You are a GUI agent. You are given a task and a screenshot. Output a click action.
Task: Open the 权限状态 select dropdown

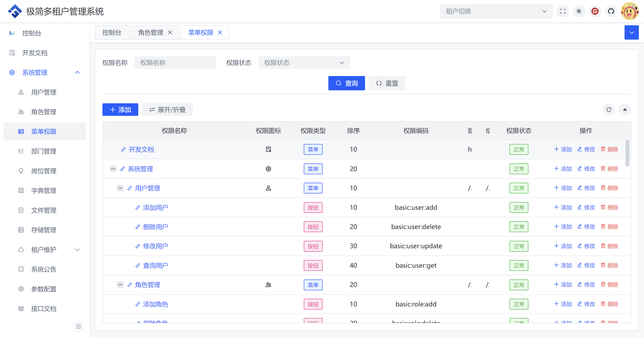(x=304, y=62)
